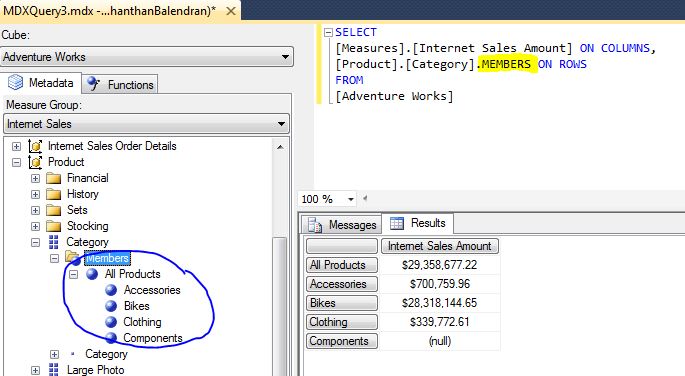Click the Stocking folder icon
The height and width of the screenshot is (376, 685).
[x=54, y=226]
